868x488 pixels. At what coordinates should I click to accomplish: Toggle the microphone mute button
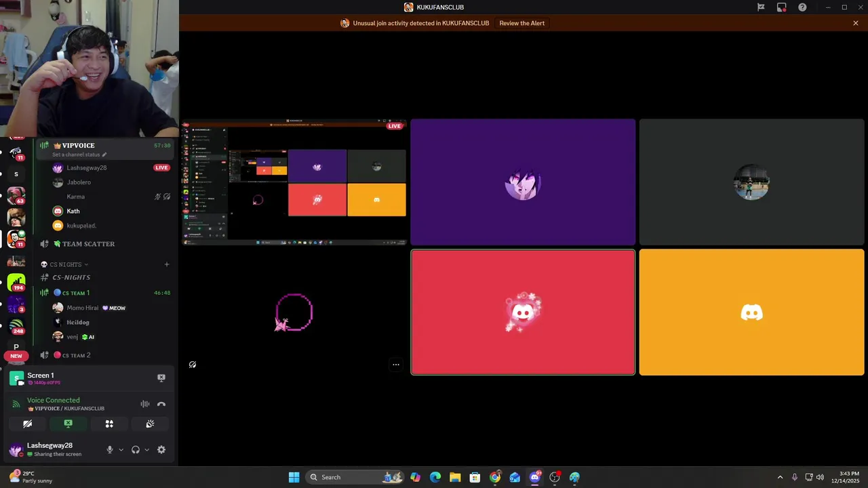pos(110,449)
